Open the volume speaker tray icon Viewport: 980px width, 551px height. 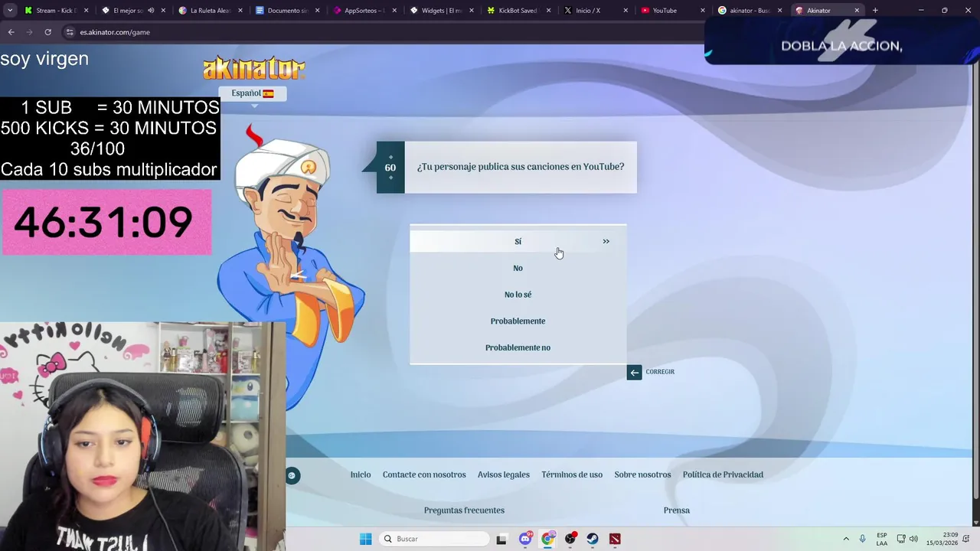[x=913, y=539]
